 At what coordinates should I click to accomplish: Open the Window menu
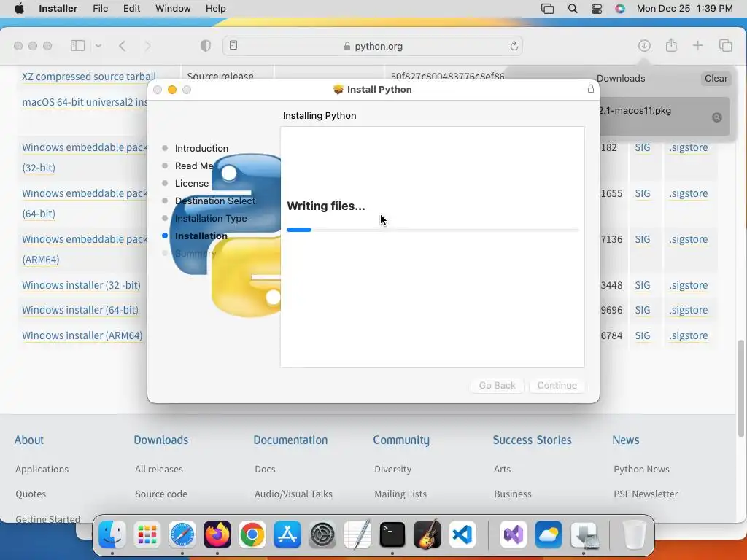[173, 9]
